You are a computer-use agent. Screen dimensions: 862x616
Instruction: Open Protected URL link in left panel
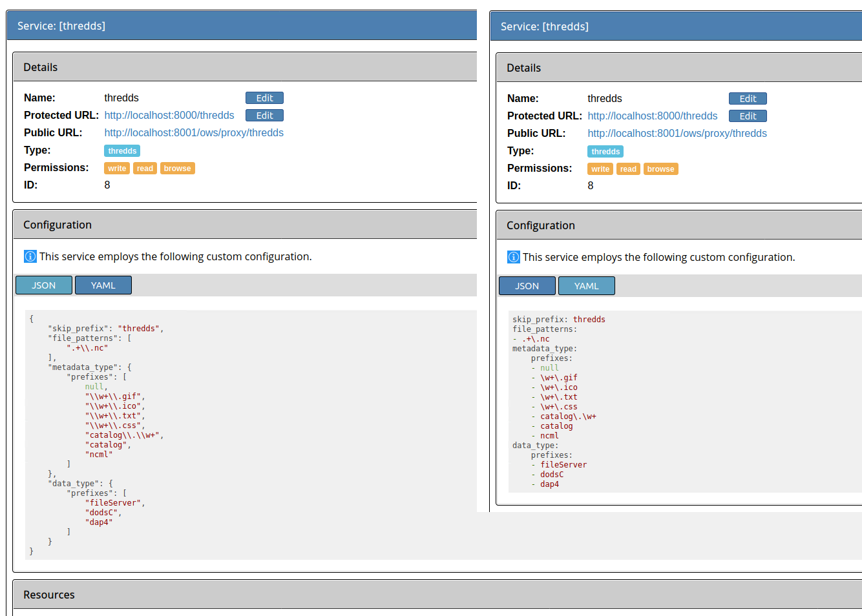pyautogui.click(x=169, y=115)
